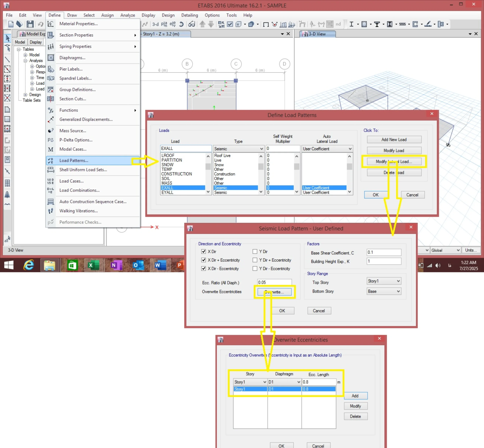The image size is (484, 448).
Task: Uncheck the X Dir checkbox
Action: tap(204, 251)
